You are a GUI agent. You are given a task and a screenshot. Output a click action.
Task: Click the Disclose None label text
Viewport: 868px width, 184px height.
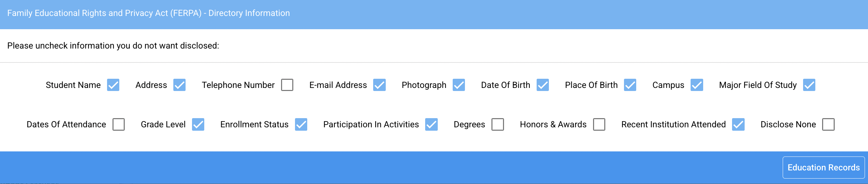coord(788,125)
